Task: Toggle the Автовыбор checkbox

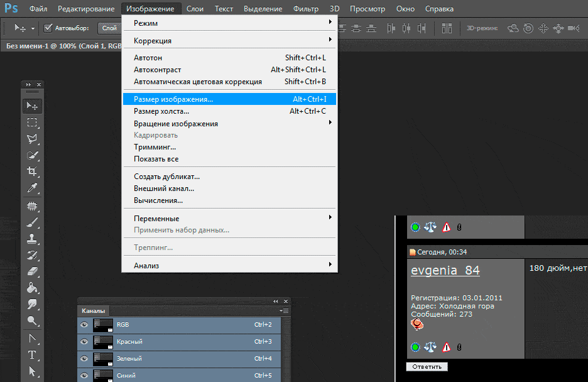Action: tap(48, 28)
